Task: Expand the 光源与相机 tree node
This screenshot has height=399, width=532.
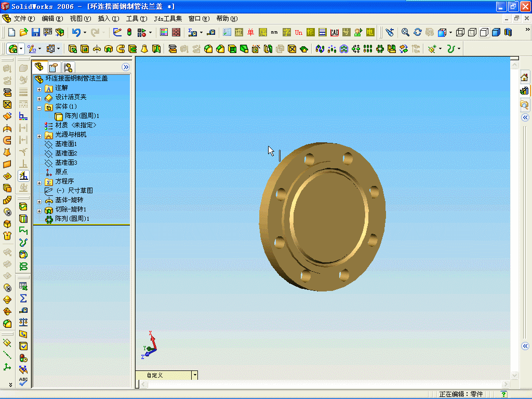Action: pos(39,137)
